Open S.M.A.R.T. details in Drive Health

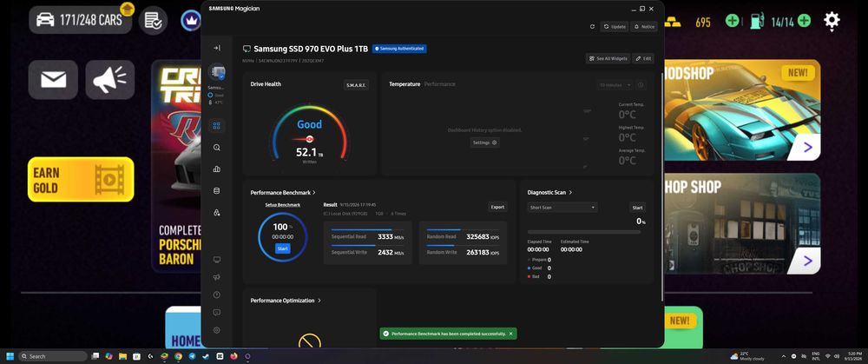pyautogui.click(x=356, y=85)
